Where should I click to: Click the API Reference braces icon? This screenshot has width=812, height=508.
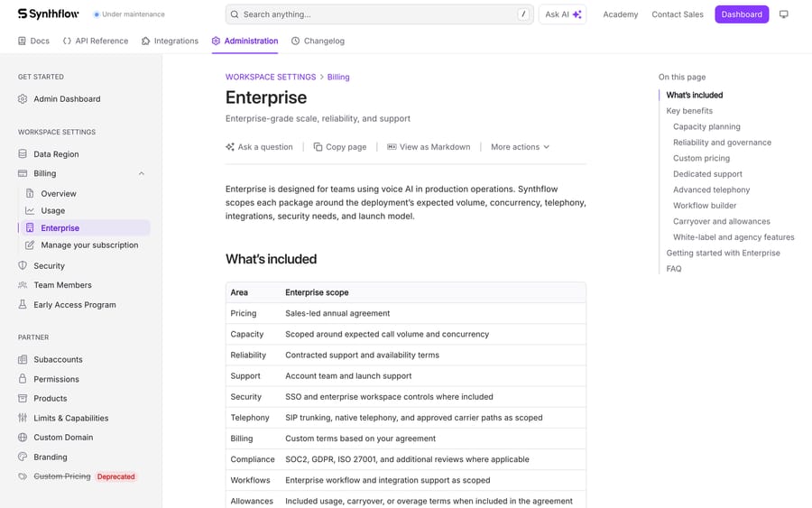(x=67, y=41)
